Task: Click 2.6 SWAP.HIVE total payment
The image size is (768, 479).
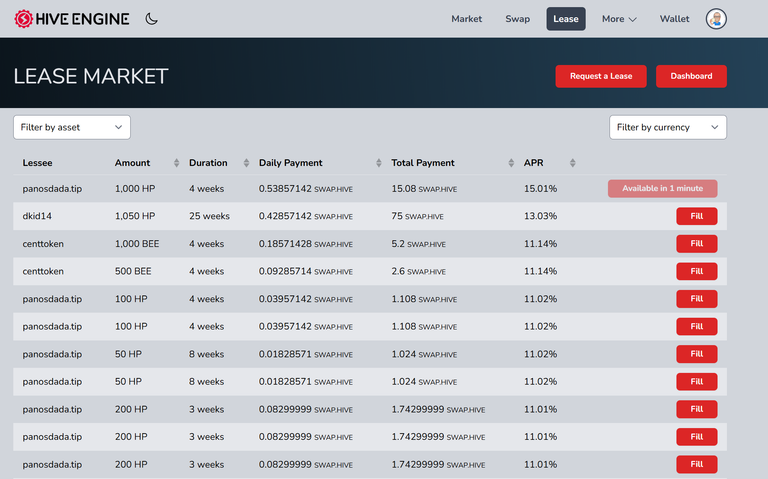Action: point(418,271)
